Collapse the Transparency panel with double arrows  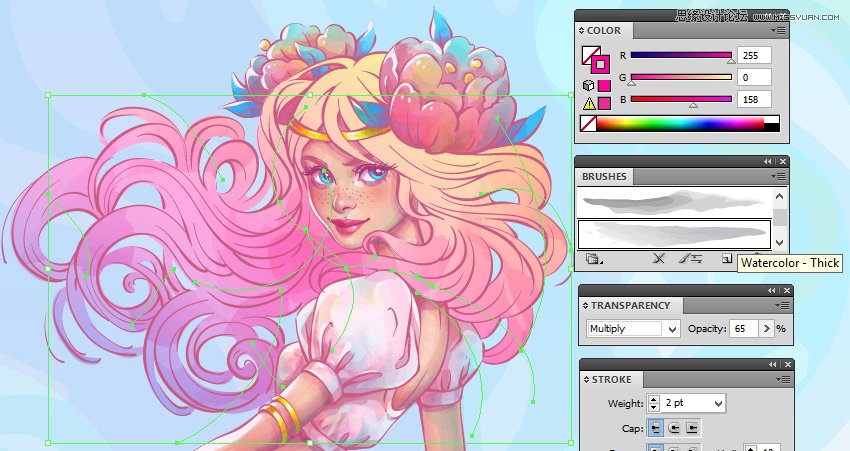771,291
